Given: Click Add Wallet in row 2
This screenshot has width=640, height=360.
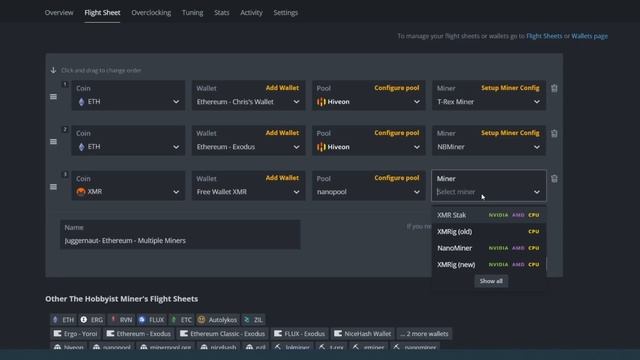Looking at the screenshot, I should click(x=282, y=133).
